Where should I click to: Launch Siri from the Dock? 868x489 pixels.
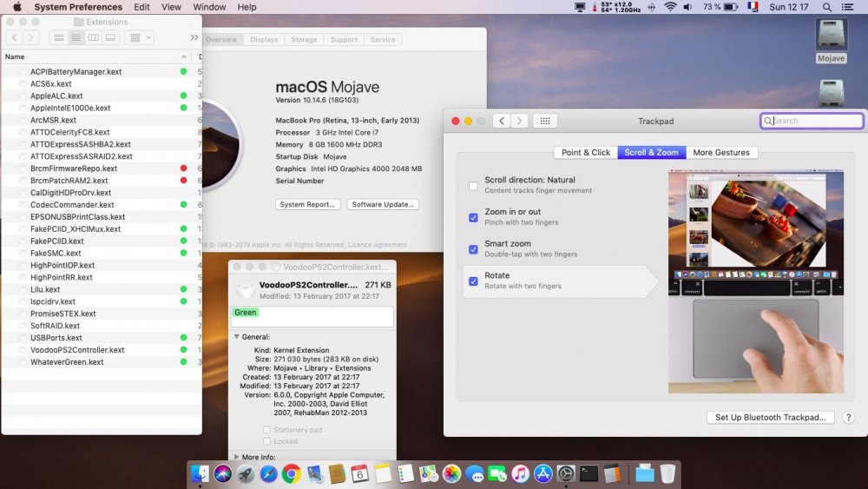(222, 473)
